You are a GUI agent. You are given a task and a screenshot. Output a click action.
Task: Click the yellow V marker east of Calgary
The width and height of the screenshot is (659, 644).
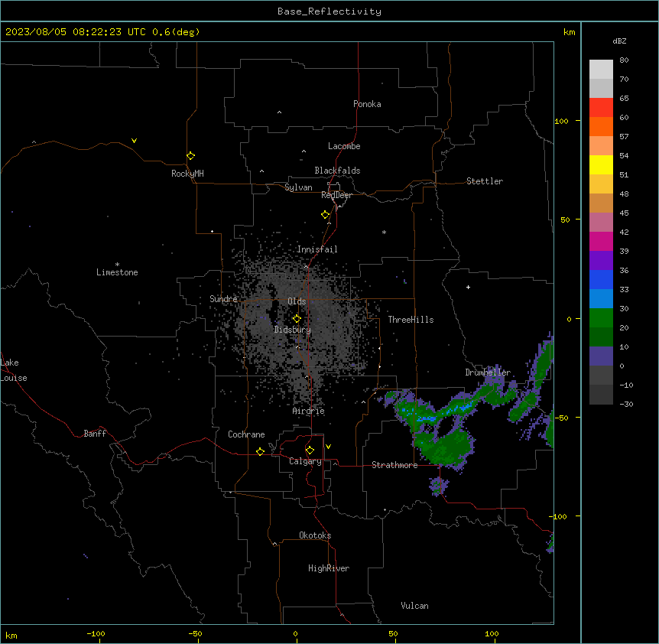pos(328,447)
